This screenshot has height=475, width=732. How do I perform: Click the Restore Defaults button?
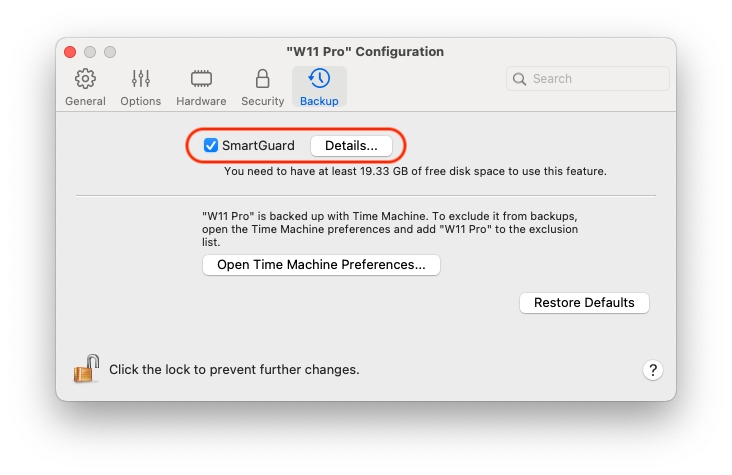point(584,303)
